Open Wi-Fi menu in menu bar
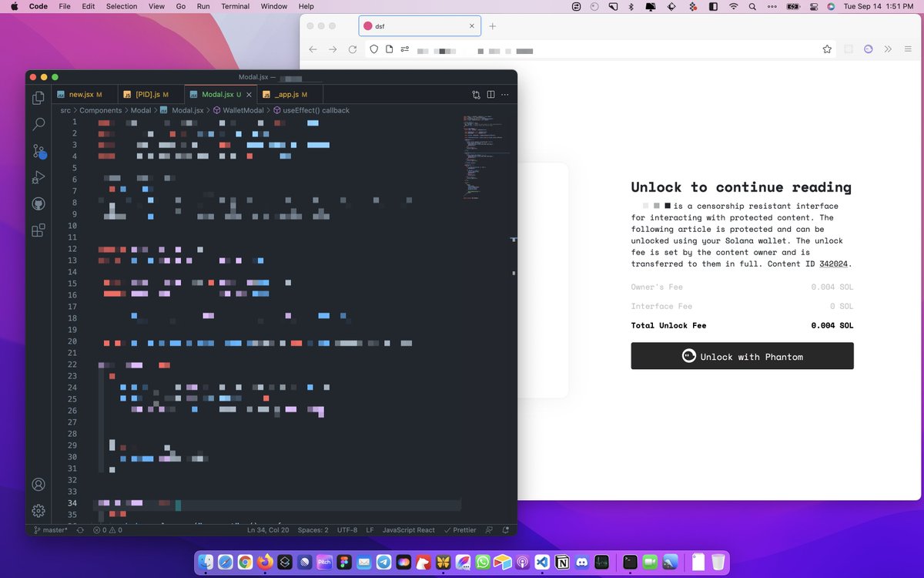This screenshot has height=578, width=924. [733, 6]
